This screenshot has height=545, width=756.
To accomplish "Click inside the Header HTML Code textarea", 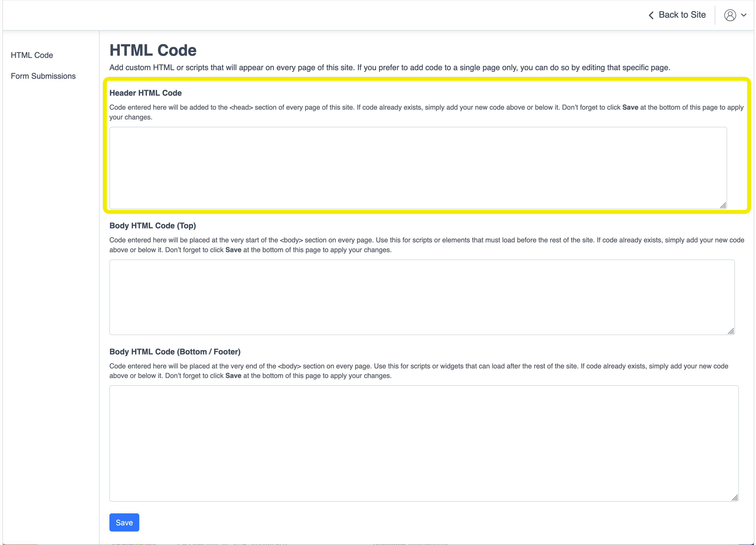I will [418, 168].
